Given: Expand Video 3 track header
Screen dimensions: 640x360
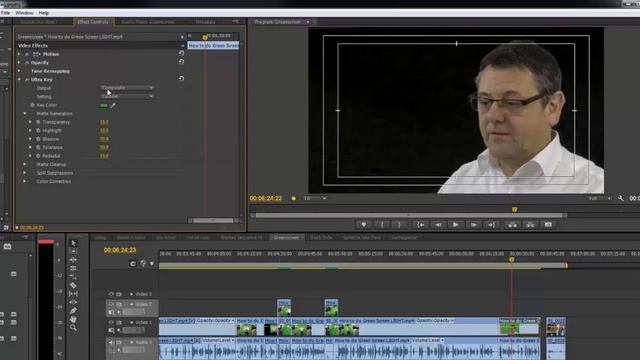Looking at the screenshot, I should (131, 294).
